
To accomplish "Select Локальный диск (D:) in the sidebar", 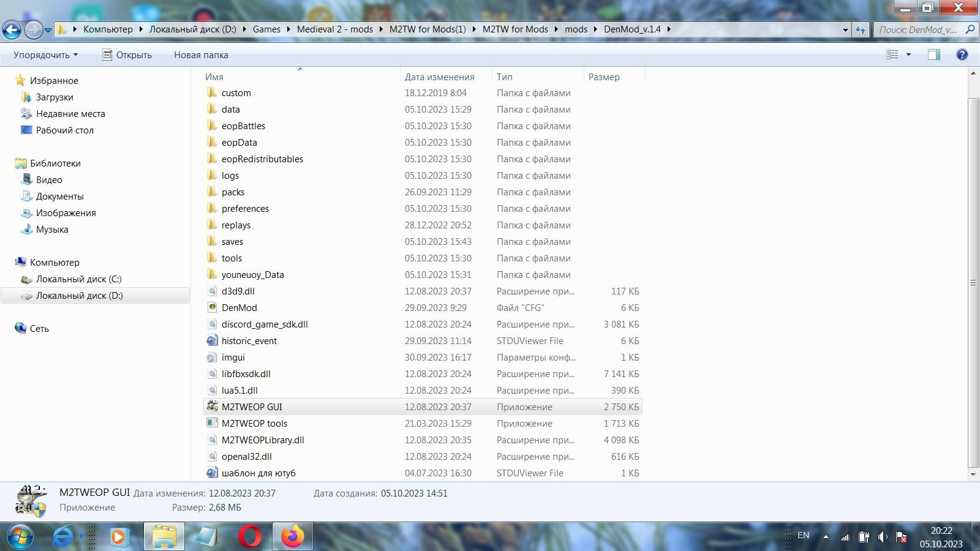I will [x=79, y=295].
